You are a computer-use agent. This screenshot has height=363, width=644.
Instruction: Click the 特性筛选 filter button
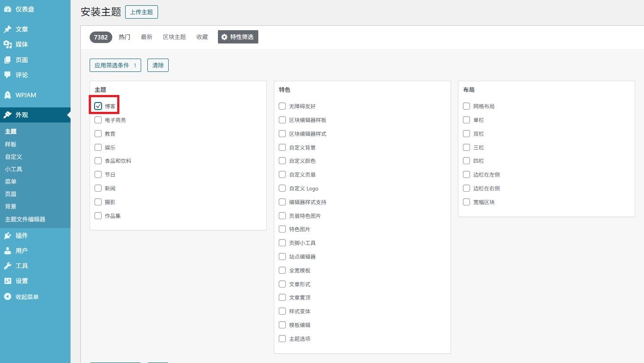tap(238, 37)
